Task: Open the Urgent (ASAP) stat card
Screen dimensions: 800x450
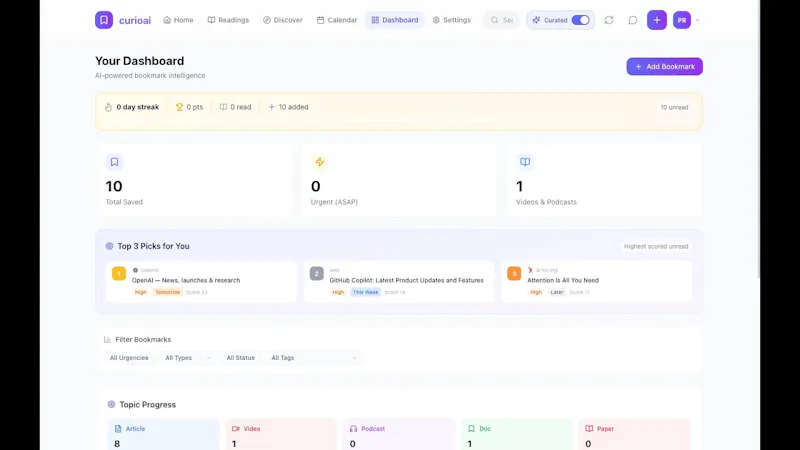Action: click(x=398, y=180)
